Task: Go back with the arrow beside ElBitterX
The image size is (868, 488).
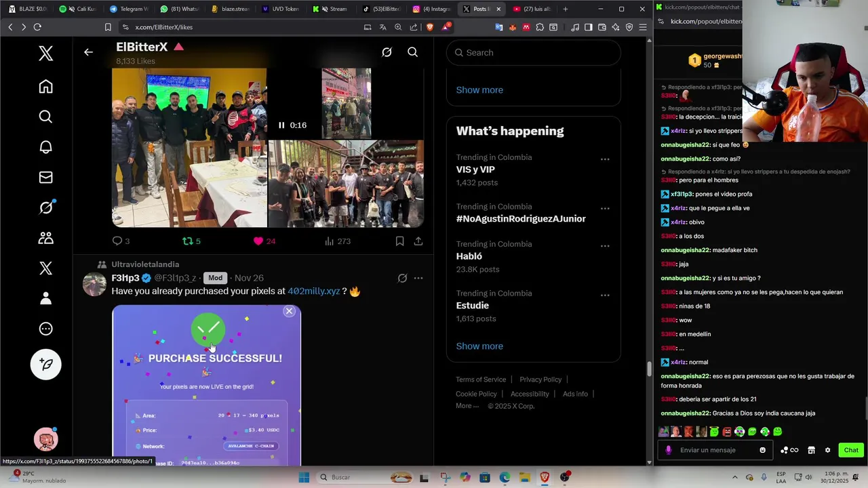Action: pos(88,52)
